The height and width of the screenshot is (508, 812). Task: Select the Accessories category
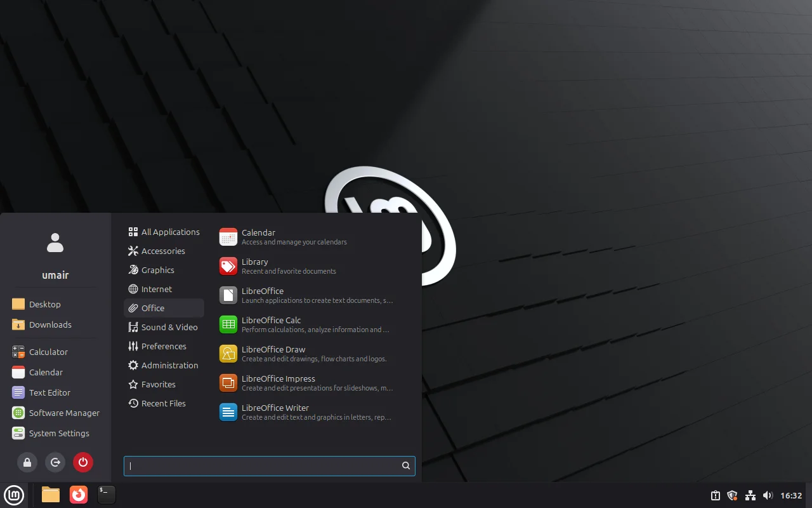coord(164,251)
